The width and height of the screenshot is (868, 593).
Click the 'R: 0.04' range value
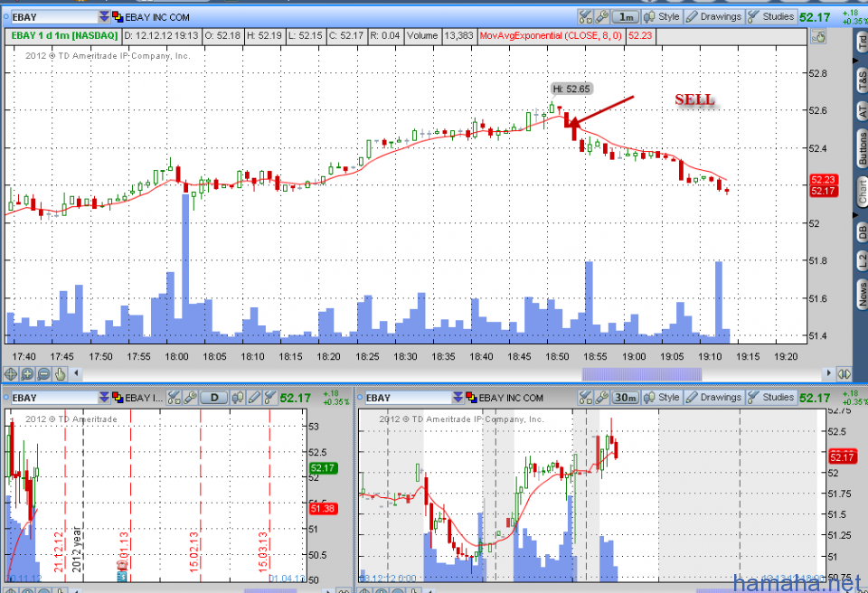385,36
